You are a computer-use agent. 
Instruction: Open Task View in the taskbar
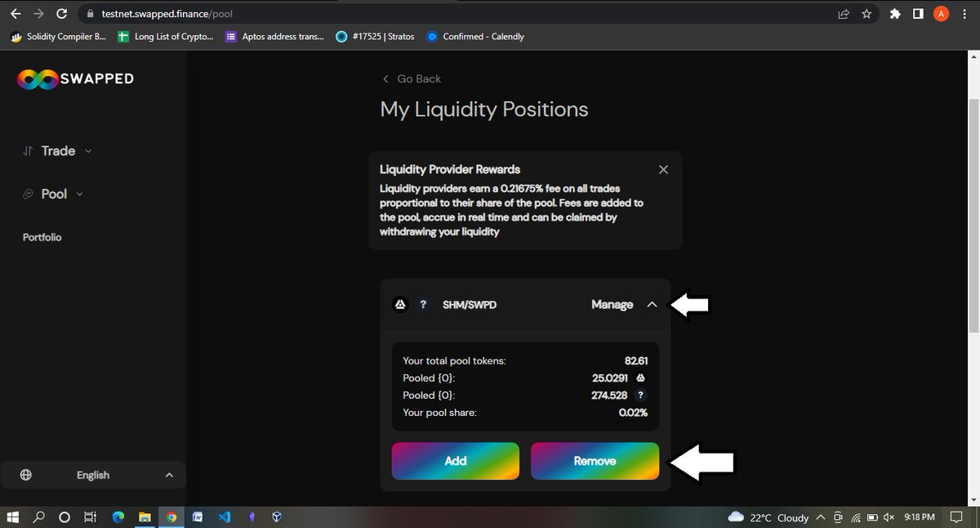pos(91,517)
